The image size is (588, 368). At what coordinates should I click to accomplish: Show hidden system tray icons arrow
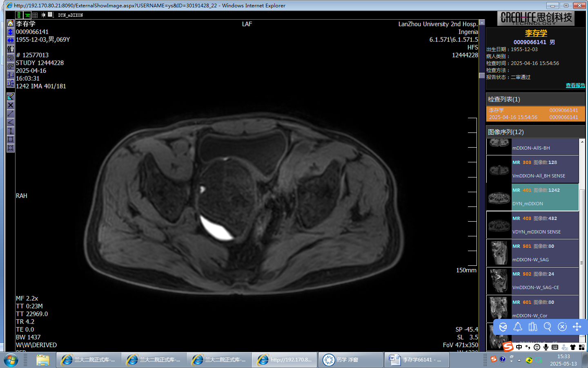point(519,360)
